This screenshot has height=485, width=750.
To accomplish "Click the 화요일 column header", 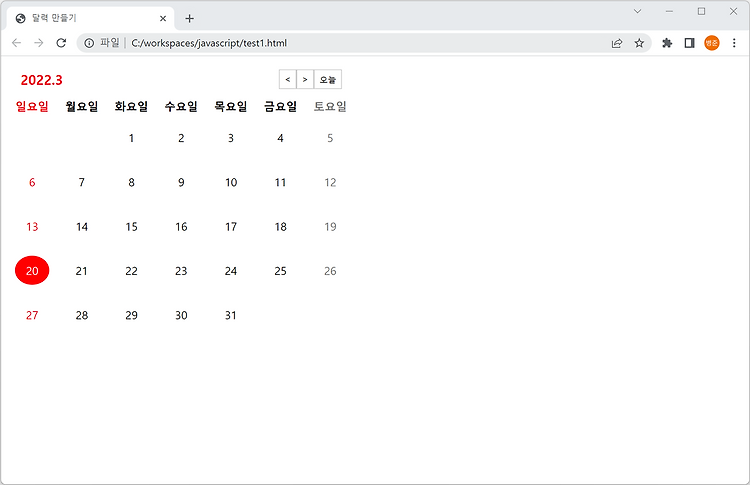I will (132, 106).
